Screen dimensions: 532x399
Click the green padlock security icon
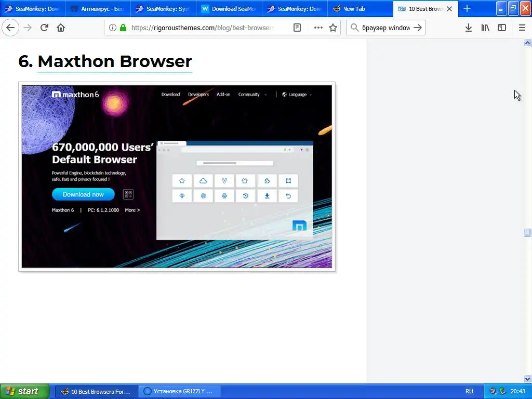pyautogui.click(x=123, y=28)
